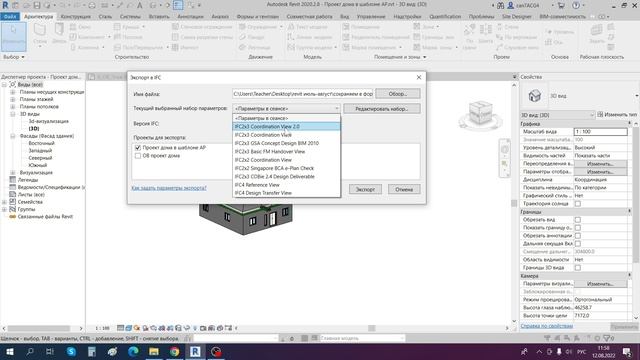Switch to the 'Аннотации' ribbon tab
The image size is (640, 360).
coord(190,17)
